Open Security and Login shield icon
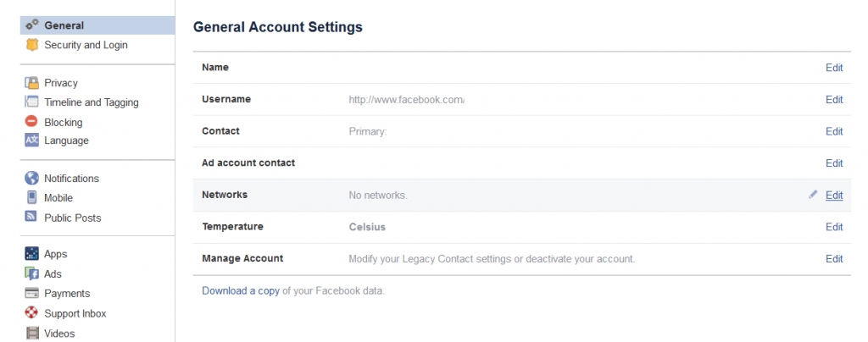Image resolution: width=868 pixels, height=342 pixels. [32, 45]
